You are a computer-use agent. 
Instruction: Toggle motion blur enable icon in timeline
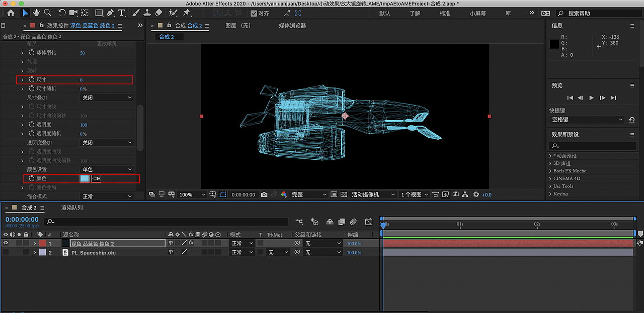pos(354,222)
